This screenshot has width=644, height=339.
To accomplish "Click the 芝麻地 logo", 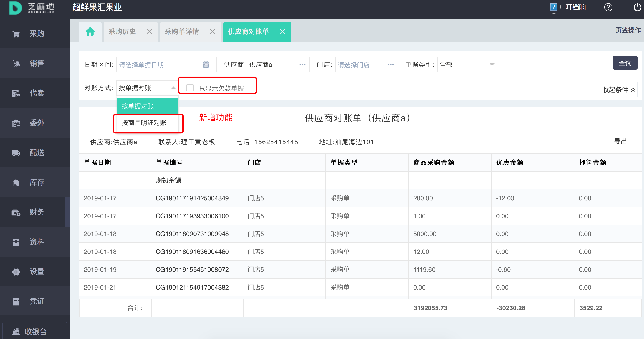I will coord(32,8).
